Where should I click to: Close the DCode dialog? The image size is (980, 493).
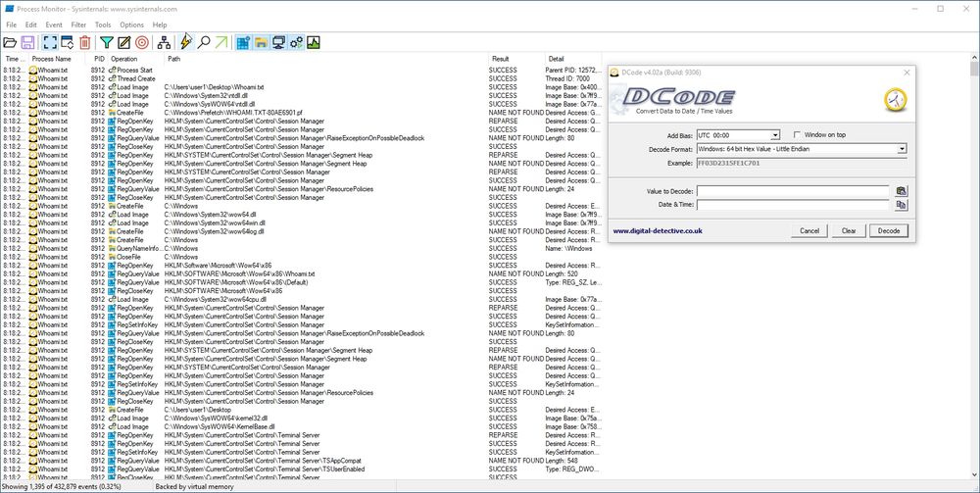(x=906, y=73)
